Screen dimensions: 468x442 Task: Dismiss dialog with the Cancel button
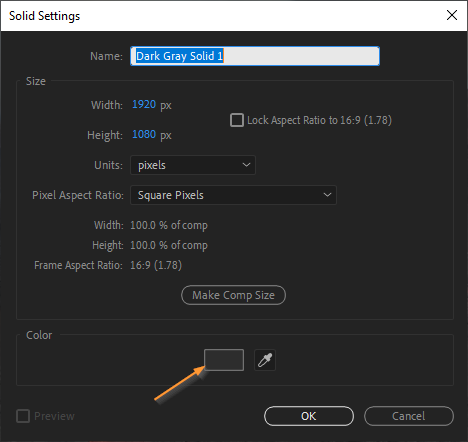[409, 416]
